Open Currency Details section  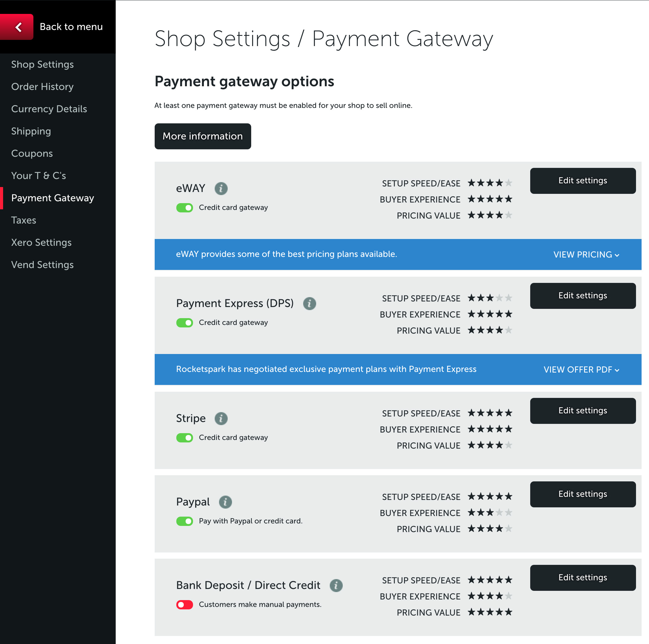coord(49,109)
